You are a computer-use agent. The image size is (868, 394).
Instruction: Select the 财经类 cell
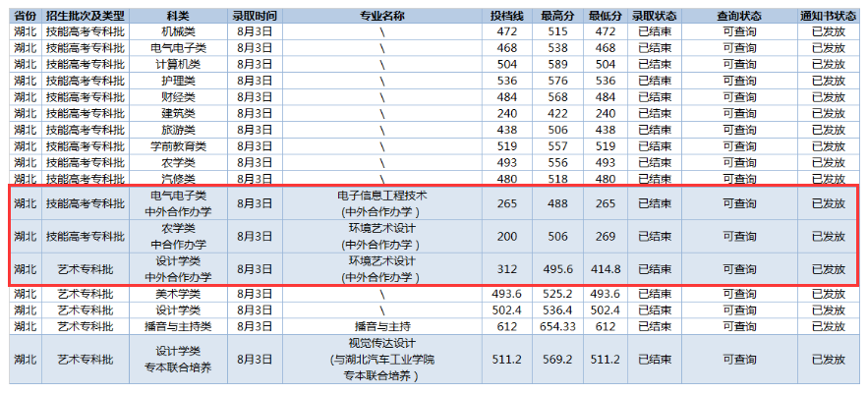click(178, 97)
